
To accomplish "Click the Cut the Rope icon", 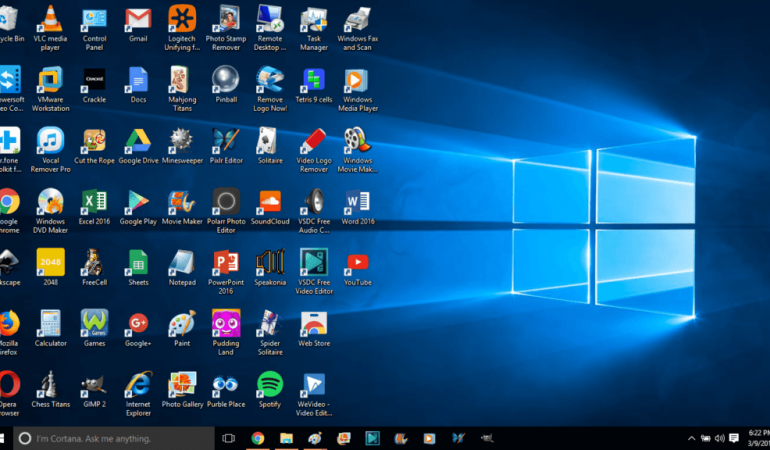I will point(94,141).
